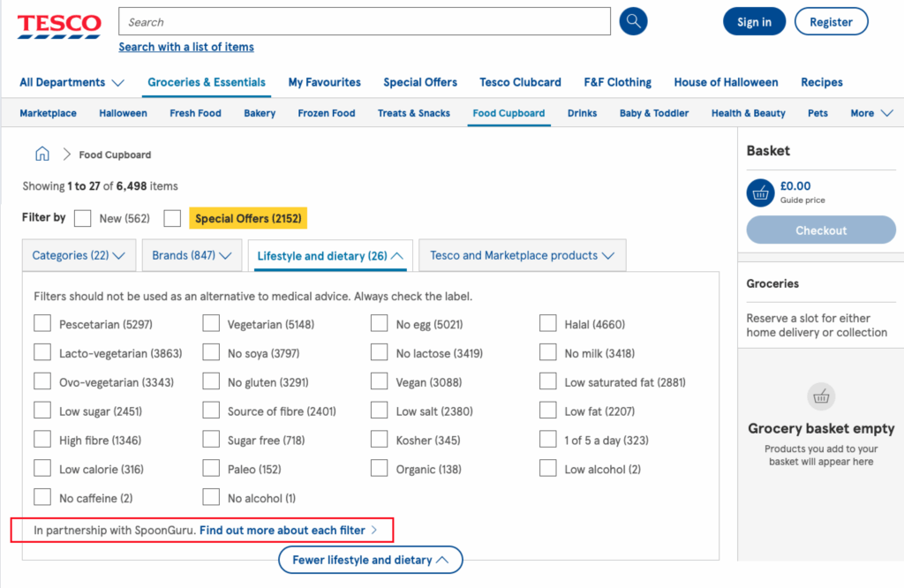Switch to the Special Offers menu
The height and width of the screenshot is (588, 904).
(x=420, y=82)
